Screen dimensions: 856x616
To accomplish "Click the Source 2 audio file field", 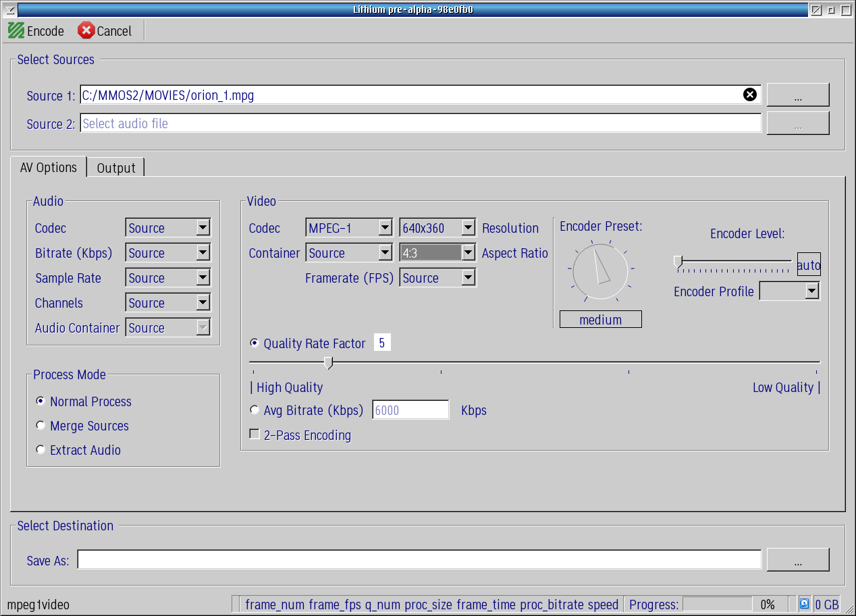I will tap(421, 123).
